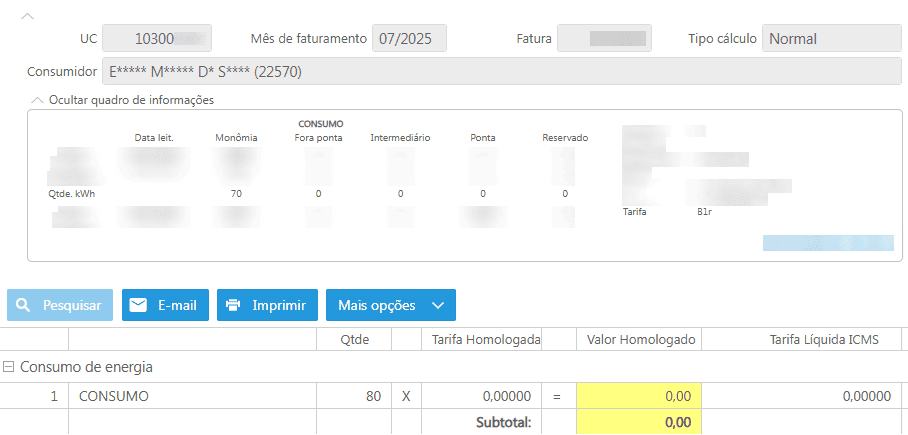Select the CONSUMO row item

(x=114, y=396)
